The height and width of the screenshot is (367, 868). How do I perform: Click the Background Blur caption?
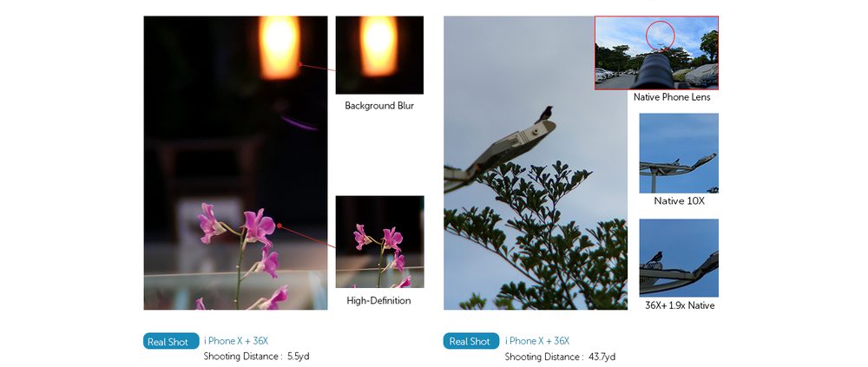tap(379, 105)
